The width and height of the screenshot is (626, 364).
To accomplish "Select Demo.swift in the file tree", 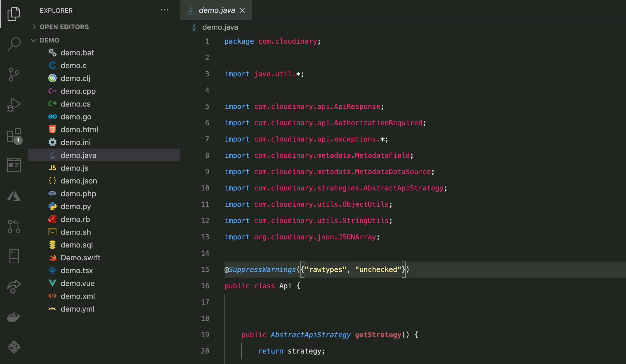I will [80, 257].
